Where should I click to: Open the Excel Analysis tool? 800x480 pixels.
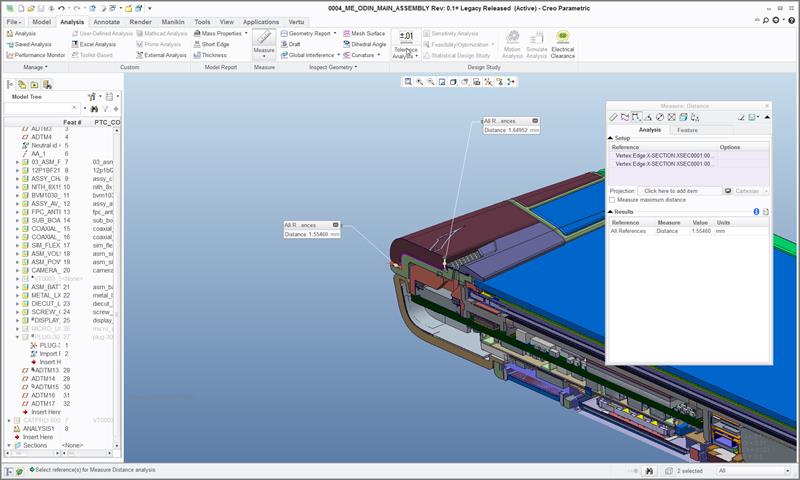tap(93, 44)
